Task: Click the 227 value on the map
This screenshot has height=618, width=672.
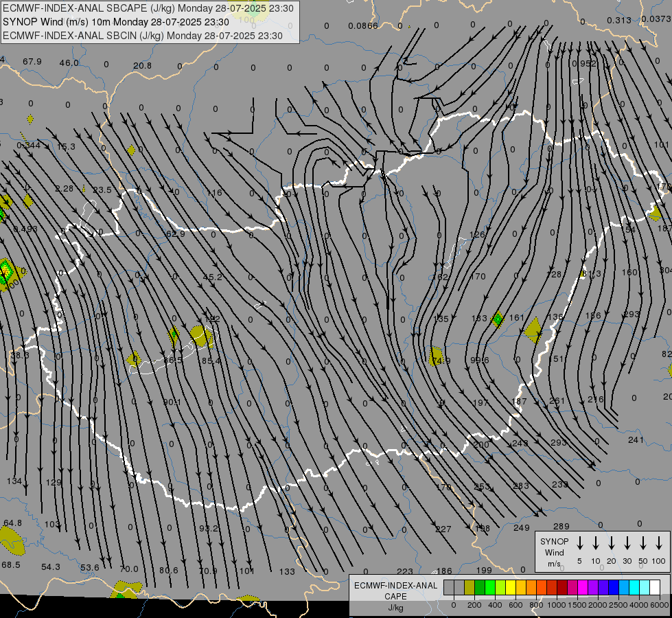Action: [443, 529]
